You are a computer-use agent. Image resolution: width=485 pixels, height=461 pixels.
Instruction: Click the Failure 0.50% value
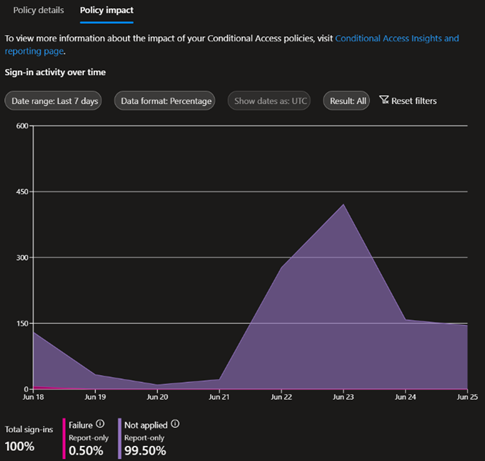coord(86,451)
